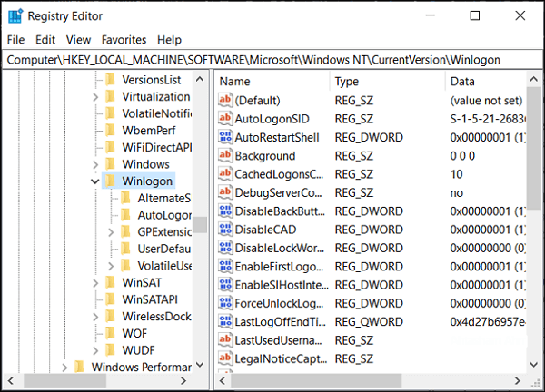Sort values by the Data column header
This screenshot has width=545, height=392.
tap(486, 82)
